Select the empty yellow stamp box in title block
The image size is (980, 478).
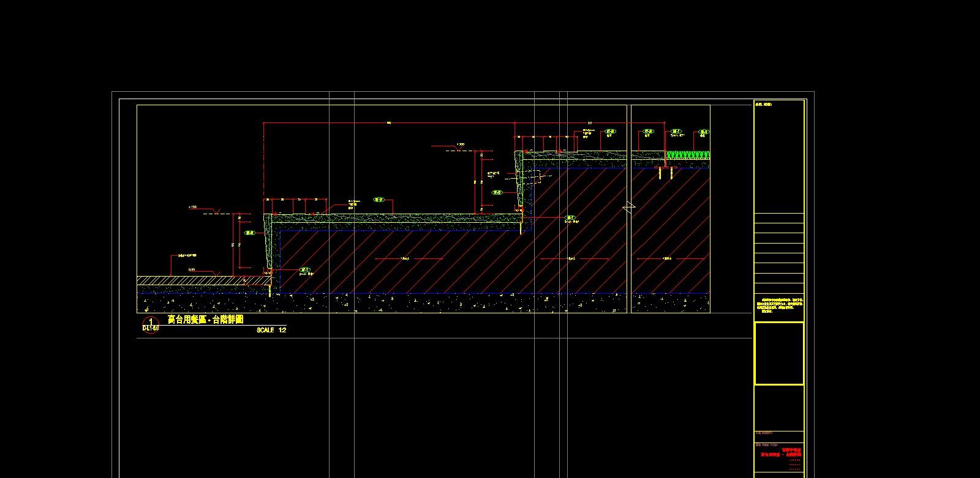click(778, 353)
